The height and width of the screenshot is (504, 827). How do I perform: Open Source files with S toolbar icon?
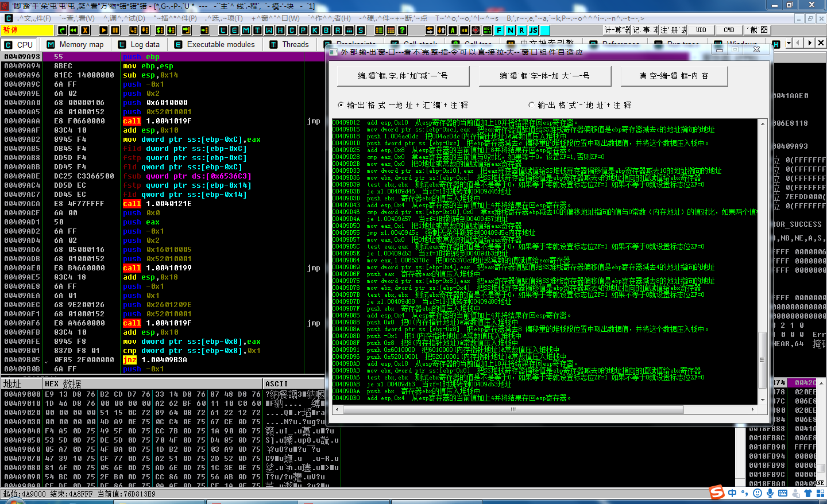(361, 30)
